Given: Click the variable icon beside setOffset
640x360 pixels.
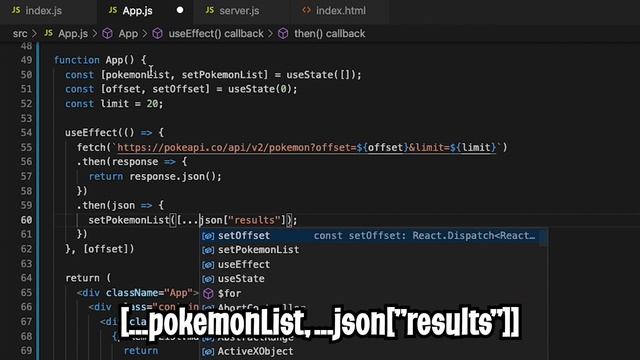Looking at the screenshot, I should coord(208,236).
